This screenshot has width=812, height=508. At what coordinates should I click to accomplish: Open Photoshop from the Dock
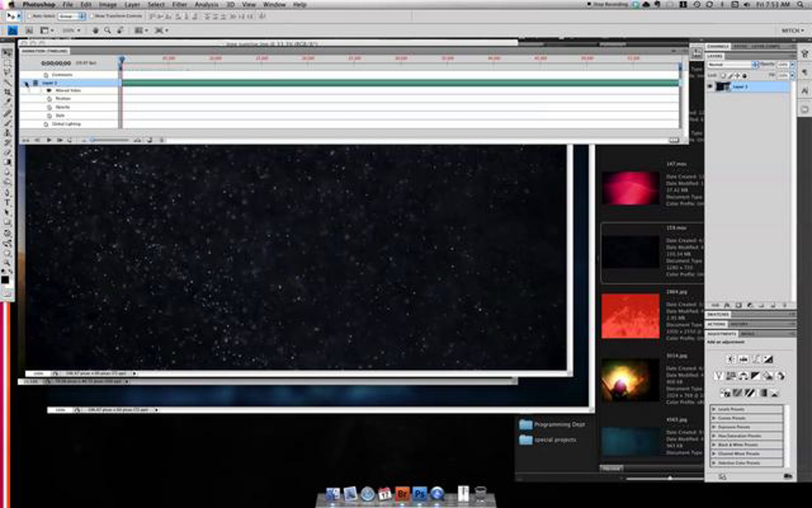[x=420, y=494]
